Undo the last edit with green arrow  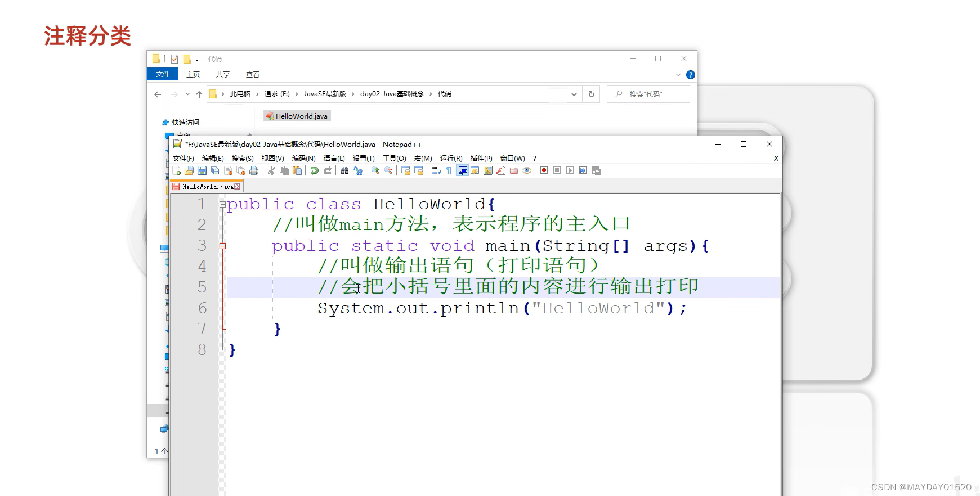pos(314,170)
